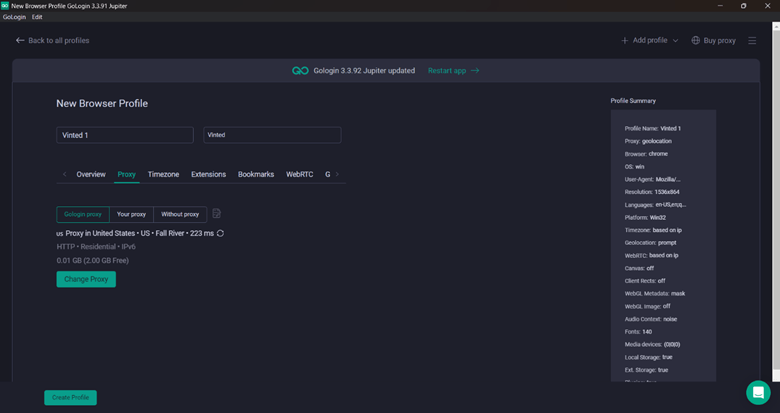Click the GoLogin logo in update banner
The height and width of the screenshot is (413, 780).
pos(300,71)
